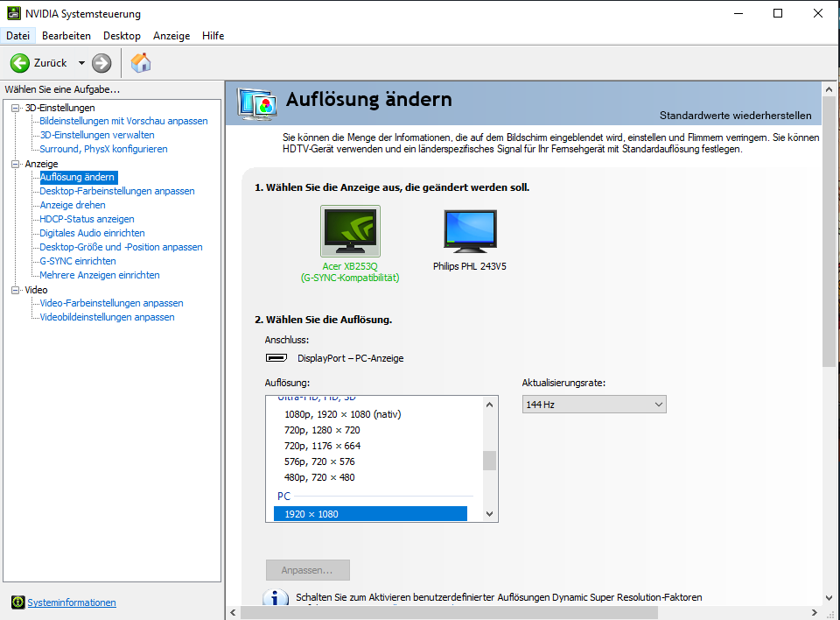
Task: Click the Anpassen... button
Action: (x=307, y=570)
